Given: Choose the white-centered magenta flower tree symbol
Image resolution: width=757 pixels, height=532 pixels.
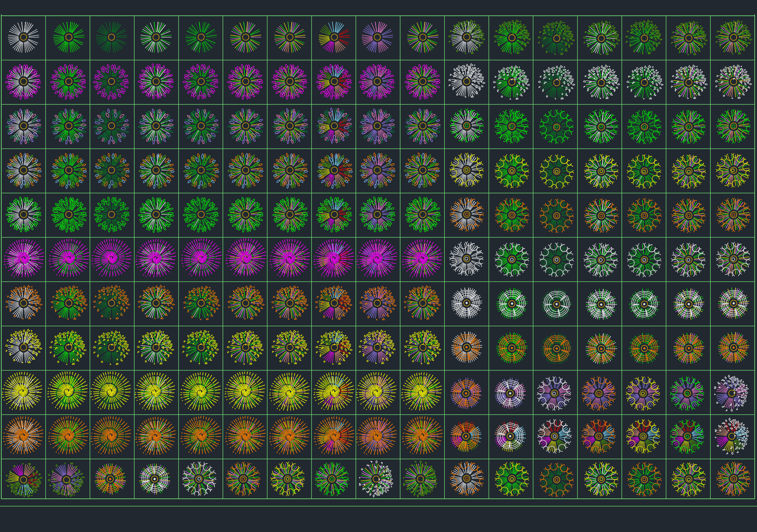Looking at the screenshot, I should point(24,81).
